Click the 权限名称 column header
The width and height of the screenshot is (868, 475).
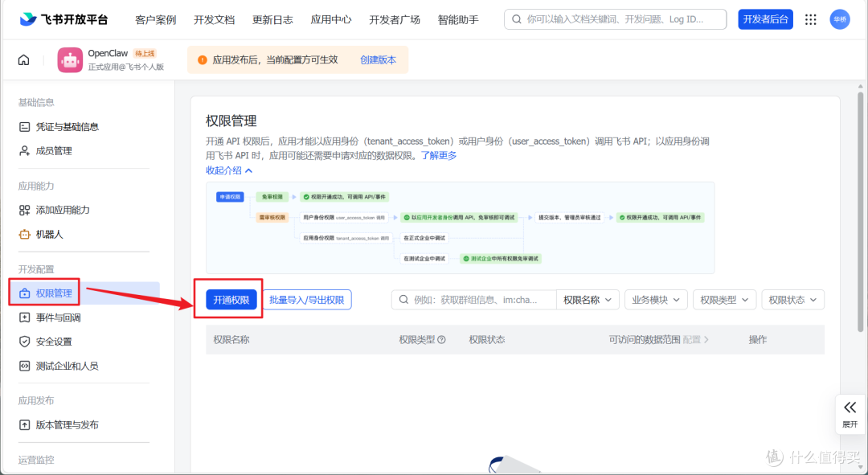pyautogui.click(x=231, y=339)
